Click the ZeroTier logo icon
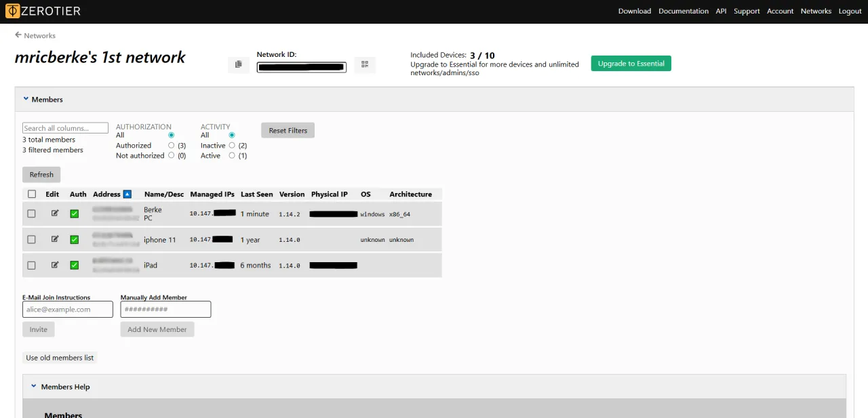The image size is (868, 418). click(x=12, y=12)
